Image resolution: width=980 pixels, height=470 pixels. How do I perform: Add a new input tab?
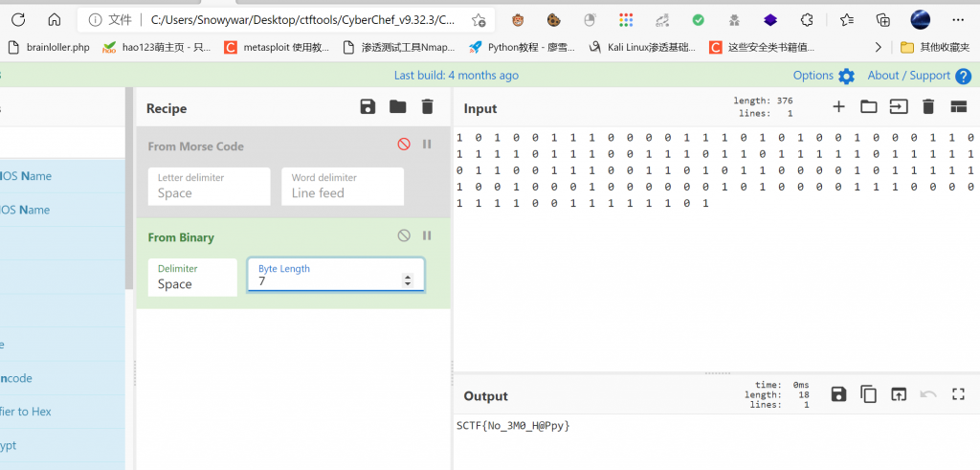pos(838,107)
